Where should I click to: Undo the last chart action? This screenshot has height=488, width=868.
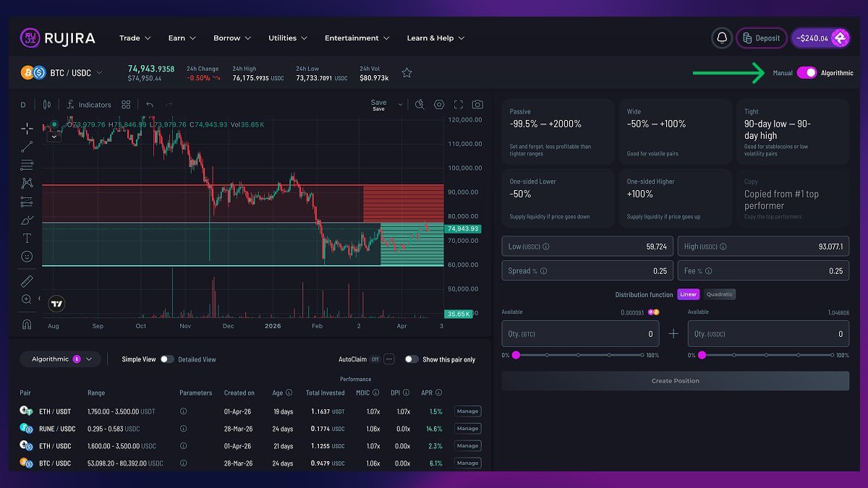[x=150, y=105]
